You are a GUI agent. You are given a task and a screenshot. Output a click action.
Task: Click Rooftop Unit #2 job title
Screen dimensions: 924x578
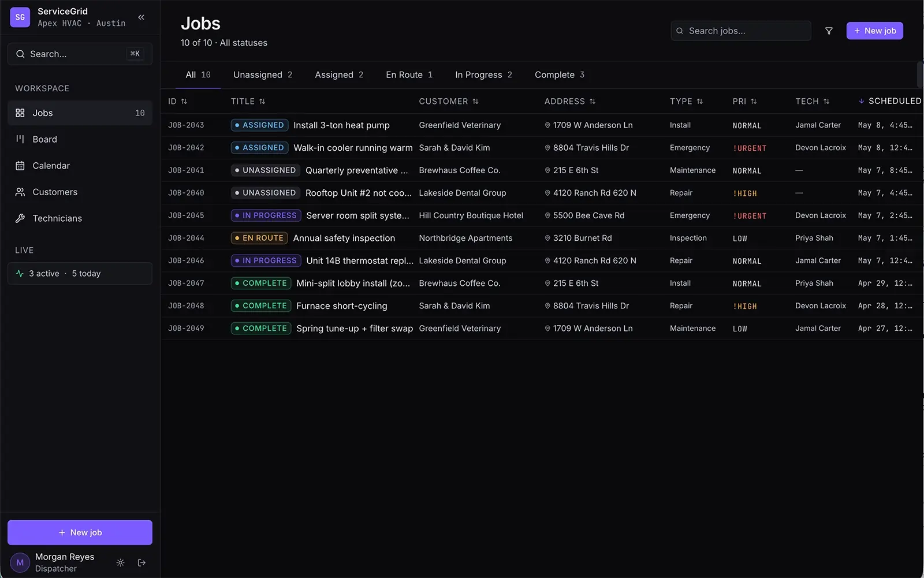pyautogui.click(x=359, y=193)
